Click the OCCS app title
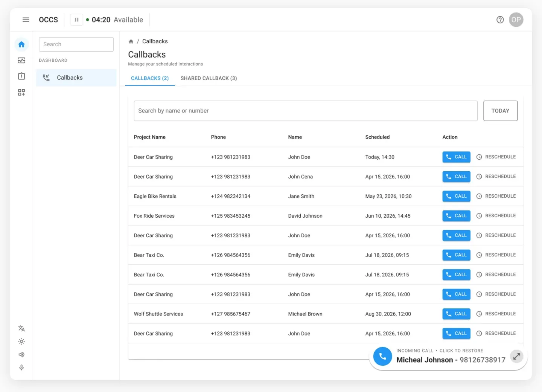The height and width of the screenshot is (392, 542). [49, 20]
